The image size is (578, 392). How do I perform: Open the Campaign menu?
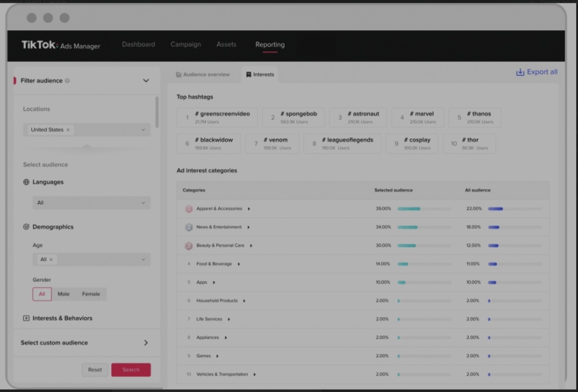(186, 45)
